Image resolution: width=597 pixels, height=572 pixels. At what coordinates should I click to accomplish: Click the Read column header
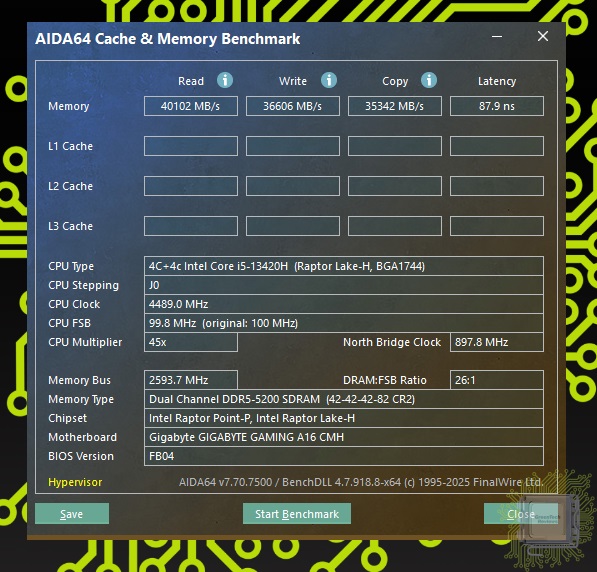coord(191,81)
